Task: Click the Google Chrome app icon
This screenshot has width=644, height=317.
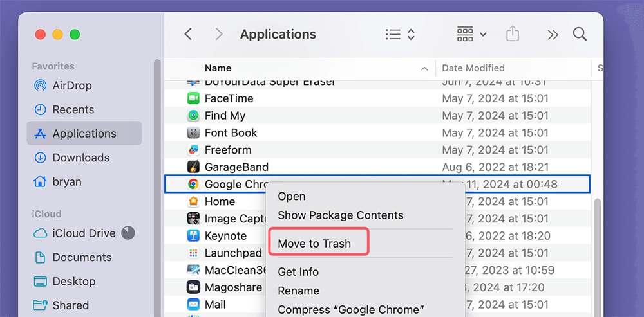Action: 193,184
